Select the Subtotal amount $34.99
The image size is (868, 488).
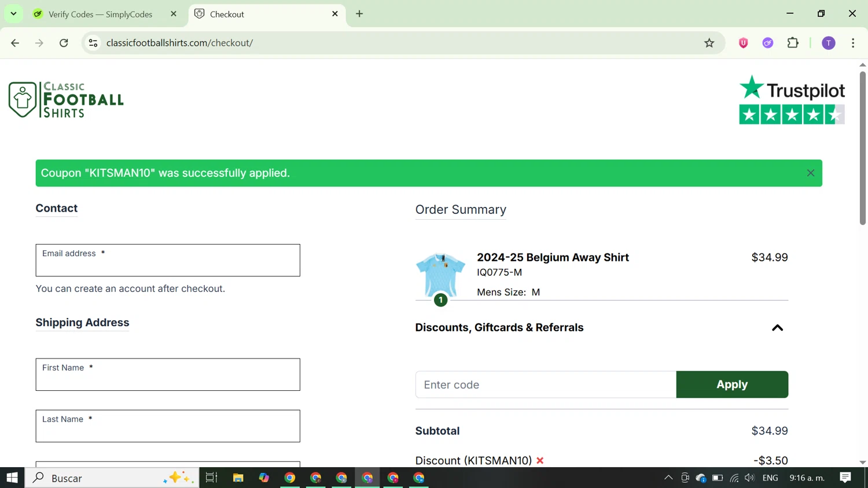[x=770, y=431]
